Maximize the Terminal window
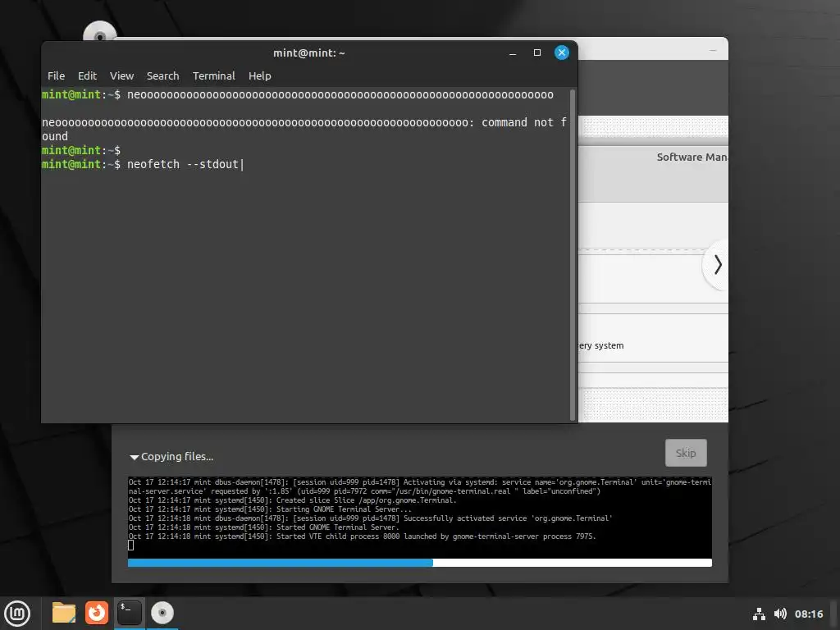 tap(536, 52)
